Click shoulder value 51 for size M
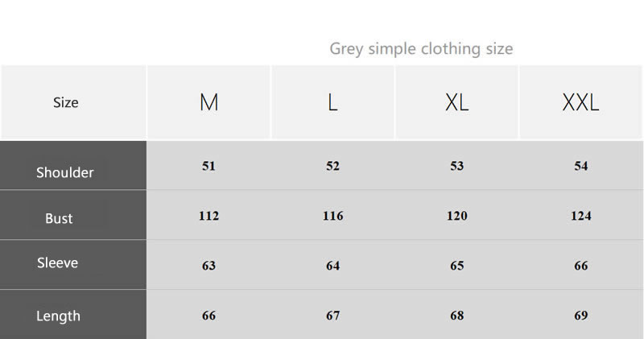The image size is (644, 339). pos(209,166)
